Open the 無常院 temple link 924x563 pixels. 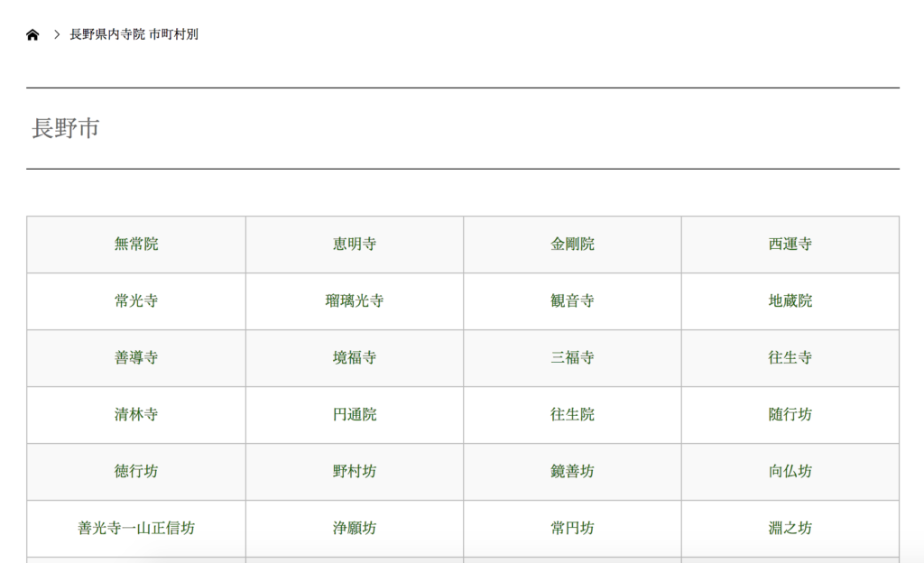pos(136,245)
